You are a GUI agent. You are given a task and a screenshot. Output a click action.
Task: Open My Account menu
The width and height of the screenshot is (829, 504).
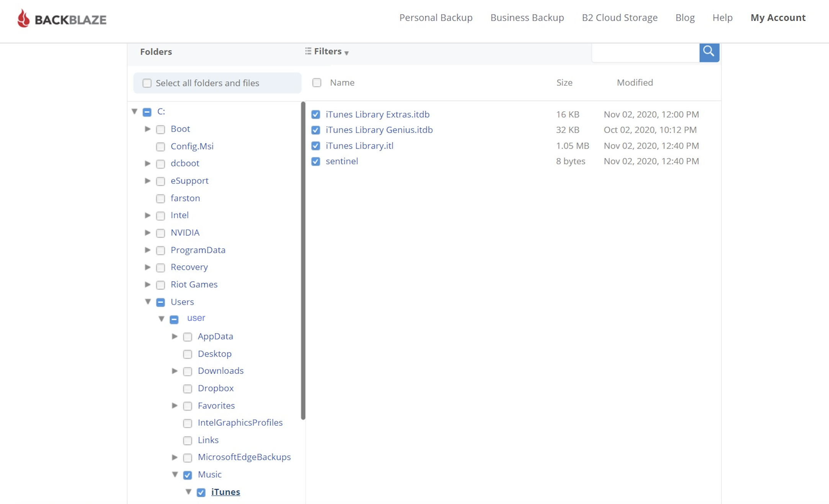[778, 18]
